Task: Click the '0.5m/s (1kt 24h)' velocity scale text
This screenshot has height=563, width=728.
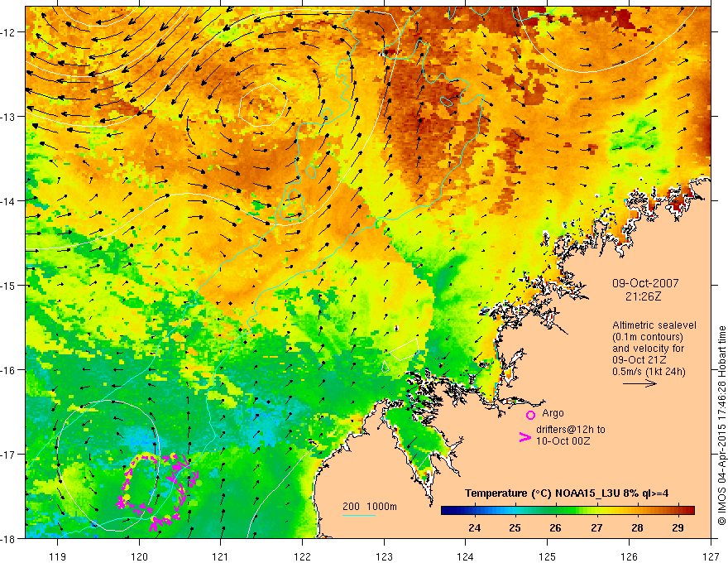Action: 649,372
